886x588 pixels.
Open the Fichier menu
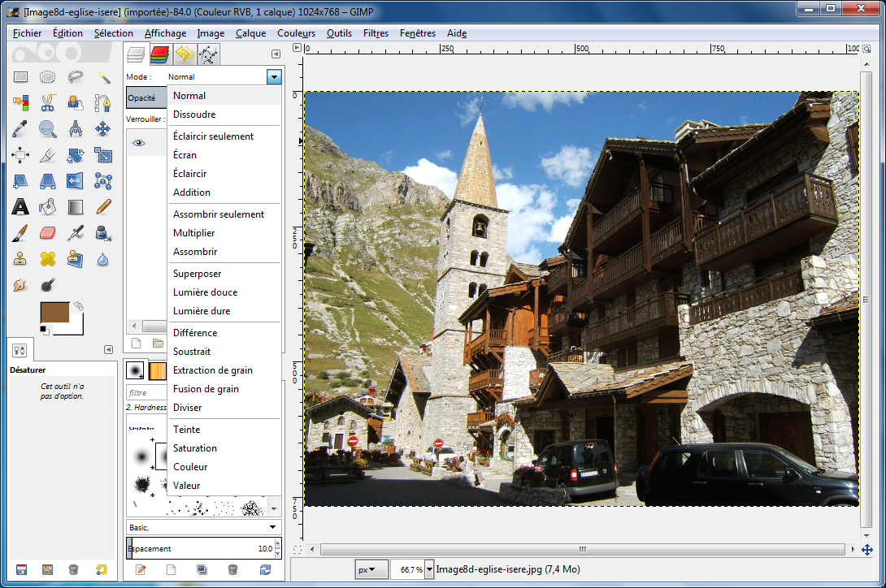pos(27,33)
